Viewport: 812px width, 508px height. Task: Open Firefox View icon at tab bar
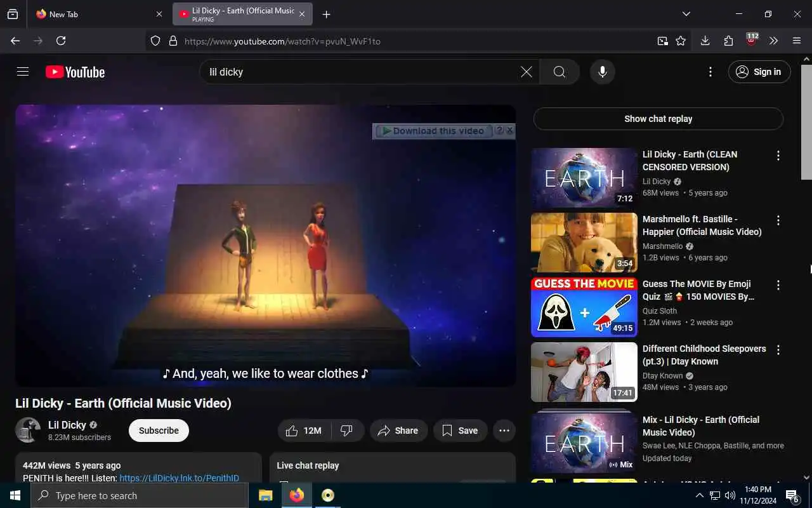tap(13, 14)
